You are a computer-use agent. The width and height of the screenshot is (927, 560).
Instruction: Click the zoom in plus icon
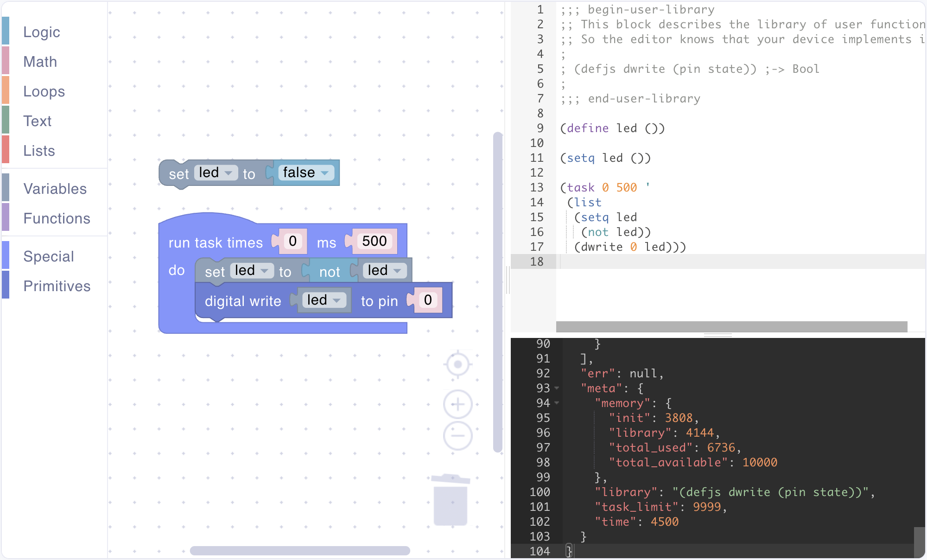click(457, 404)
